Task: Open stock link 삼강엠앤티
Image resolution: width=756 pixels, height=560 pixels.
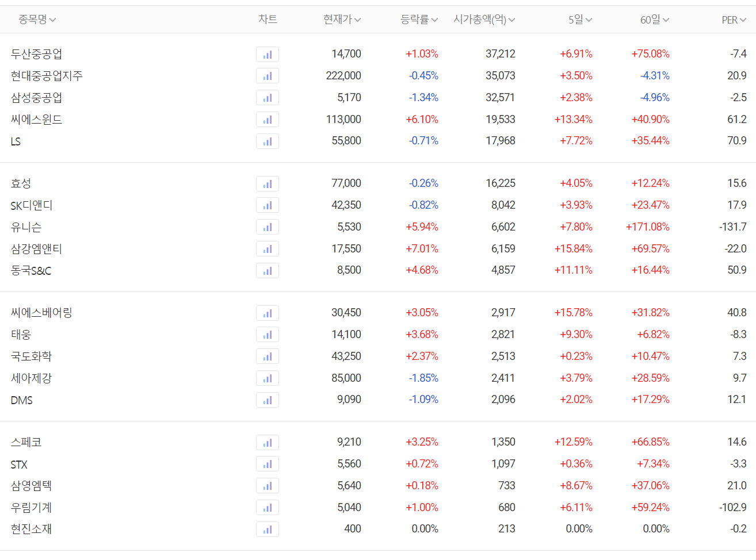Action: (x=36, y=249)
